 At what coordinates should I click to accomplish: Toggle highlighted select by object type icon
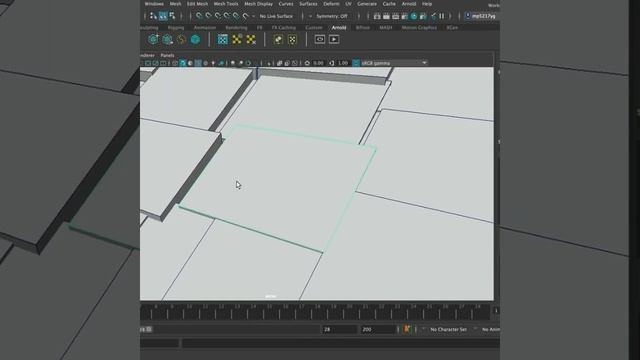click(x=163, y=16)
